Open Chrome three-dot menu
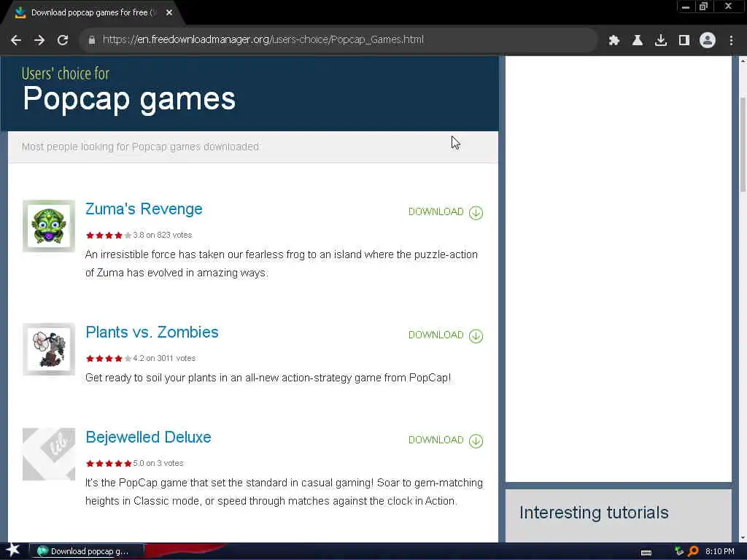The height and width of the screenshot is (560, 747). [731, 40]
